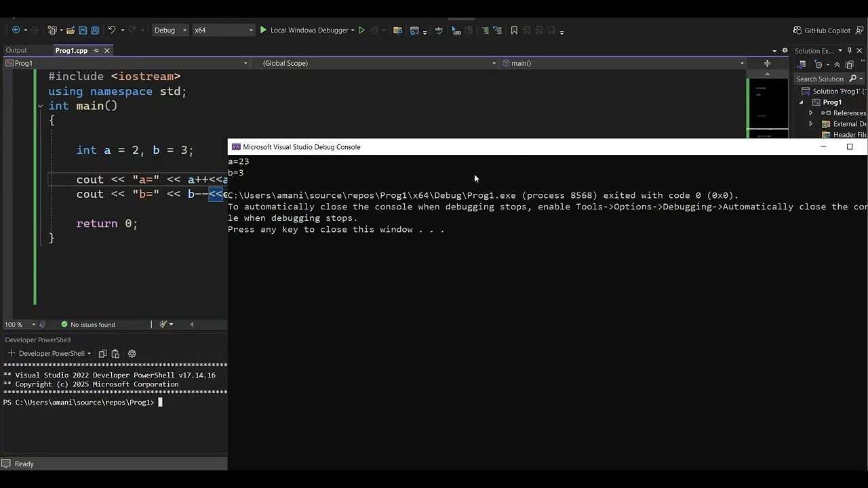Click the PowerShell prompt line
Viewport: 868px width, 488px height.
click(82, 402)
